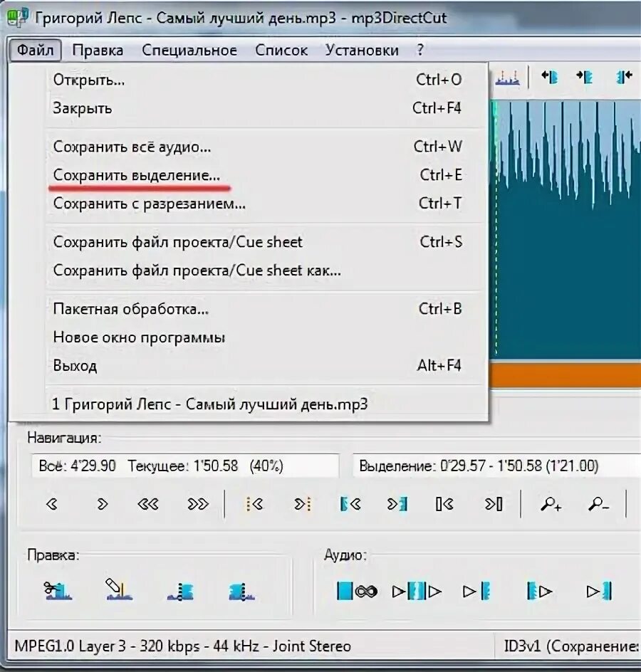Viewport: 641px width, 672px height.
Task: Go to the file beginning icon
Action: pyautogui.click(x=444, y=504)
